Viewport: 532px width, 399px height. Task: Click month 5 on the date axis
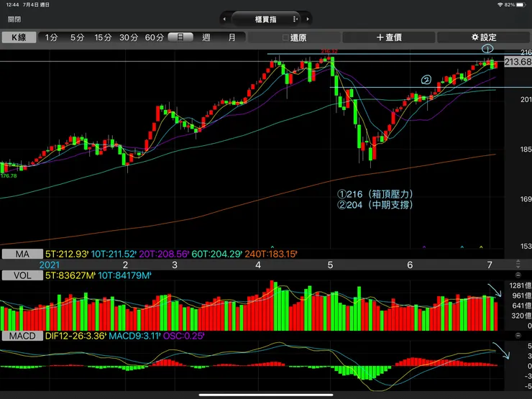[x=331, y=265]
